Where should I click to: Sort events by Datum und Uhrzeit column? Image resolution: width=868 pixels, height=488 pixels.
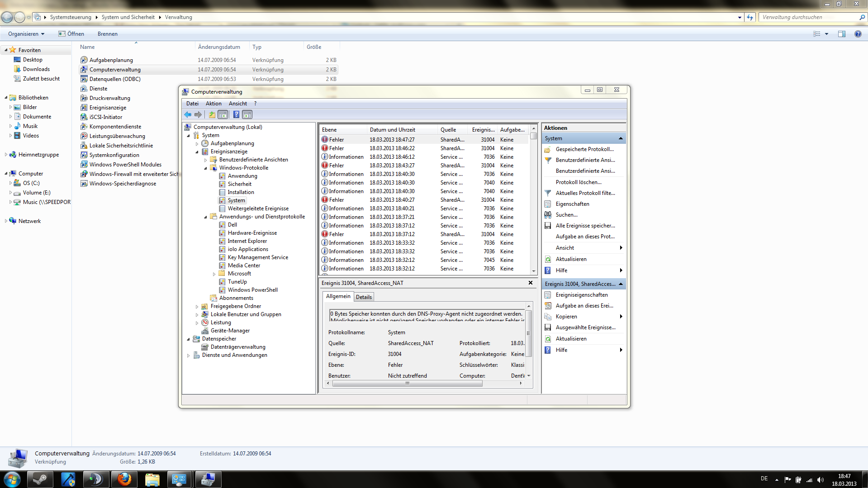tap(403, 130)
